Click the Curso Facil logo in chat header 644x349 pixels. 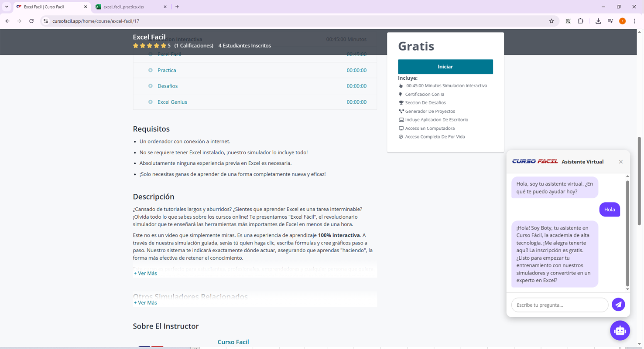[x=535, y=162]
